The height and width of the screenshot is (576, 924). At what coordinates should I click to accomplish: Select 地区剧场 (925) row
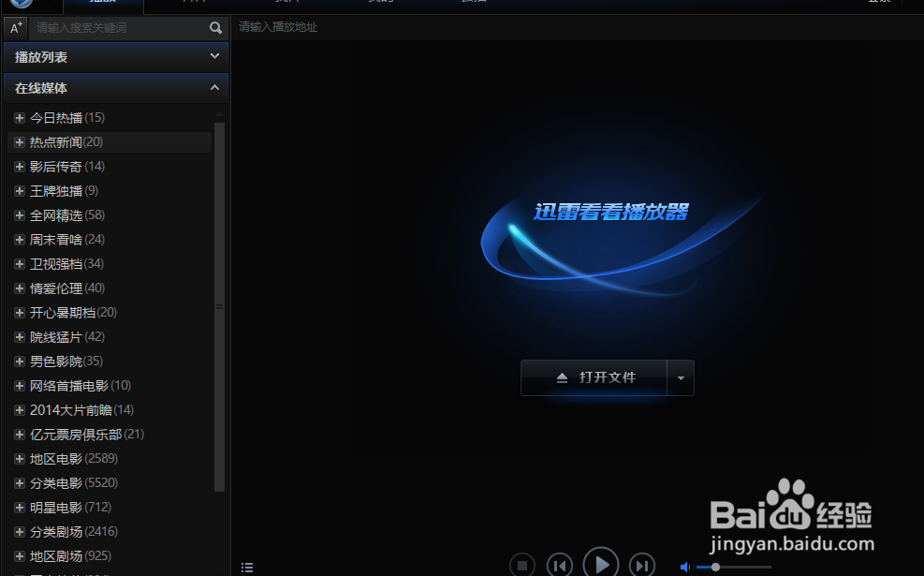click(110, 556)
